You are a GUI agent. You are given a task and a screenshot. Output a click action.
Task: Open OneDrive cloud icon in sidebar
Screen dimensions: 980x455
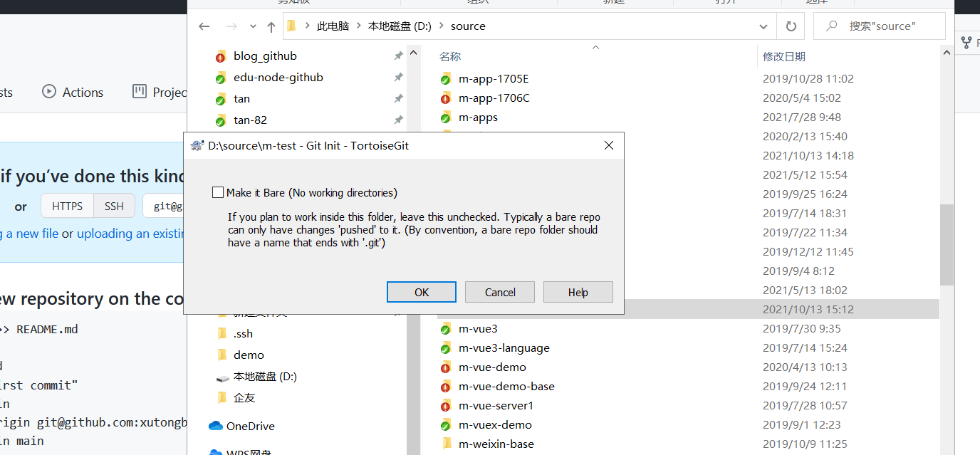pyautogui.click(x=216, y=426)
